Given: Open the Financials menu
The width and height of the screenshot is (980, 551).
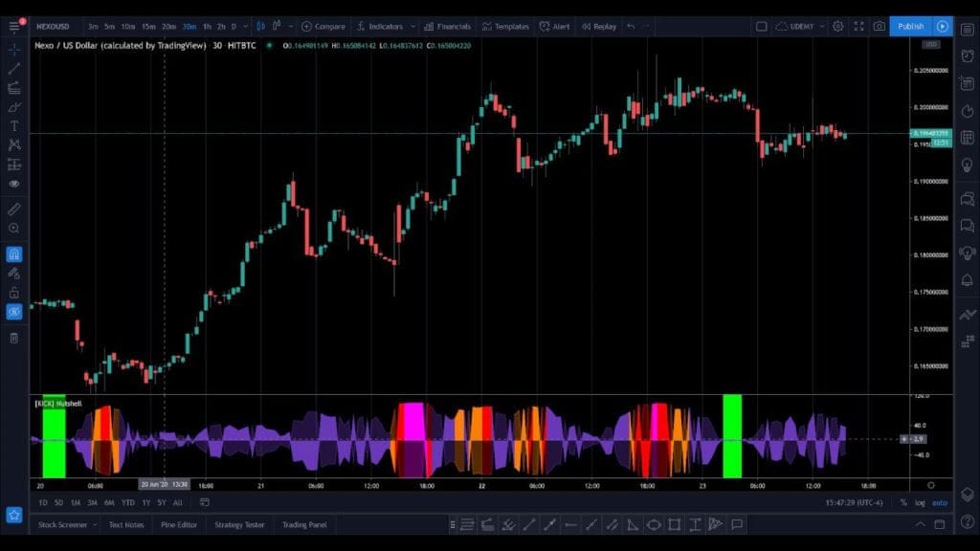Looking at the screenshot, I should coord(448,26).
